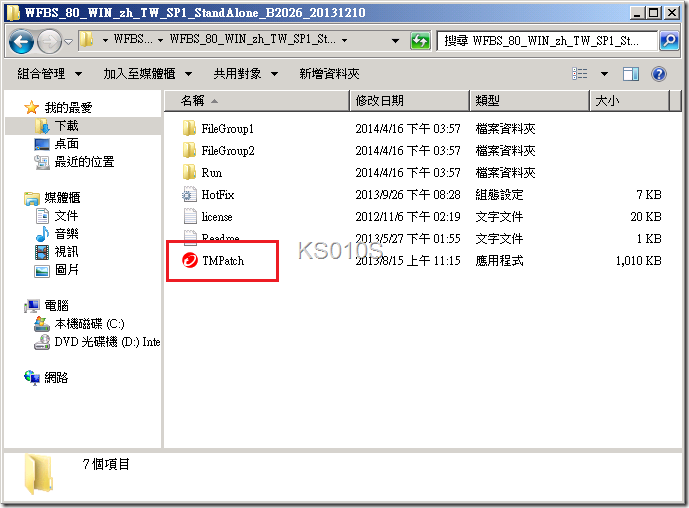Click the Back navigation arrow

click(21, 41)
